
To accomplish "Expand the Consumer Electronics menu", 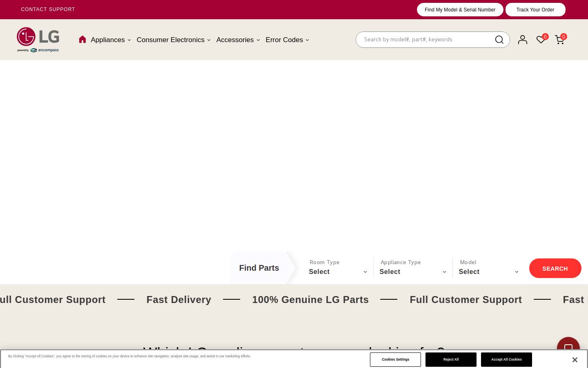I will (x=174, y=40).
